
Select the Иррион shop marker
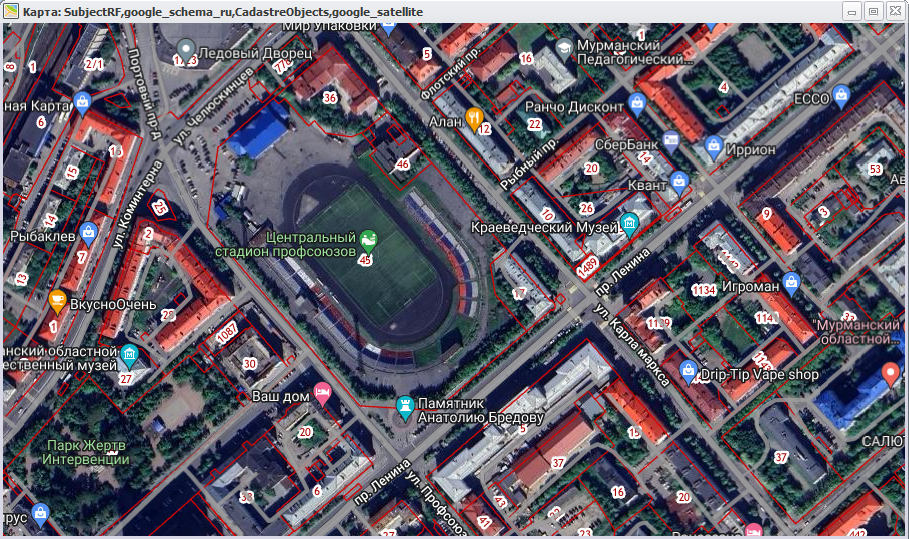[713, 145]
